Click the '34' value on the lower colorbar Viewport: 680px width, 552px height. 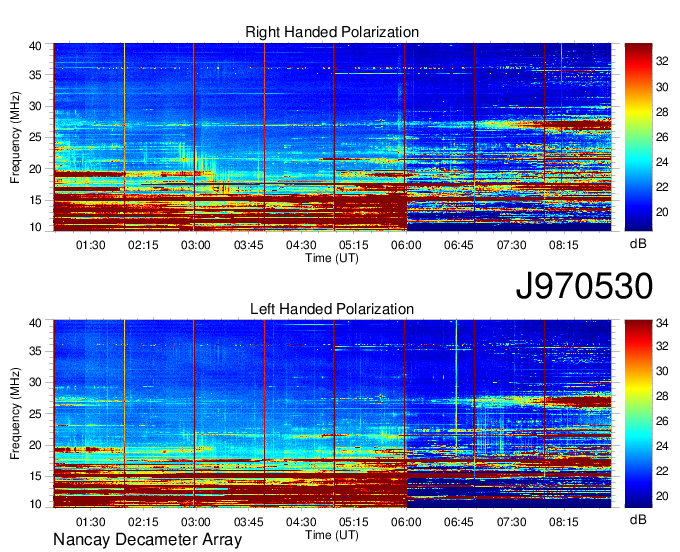(662, 323)
